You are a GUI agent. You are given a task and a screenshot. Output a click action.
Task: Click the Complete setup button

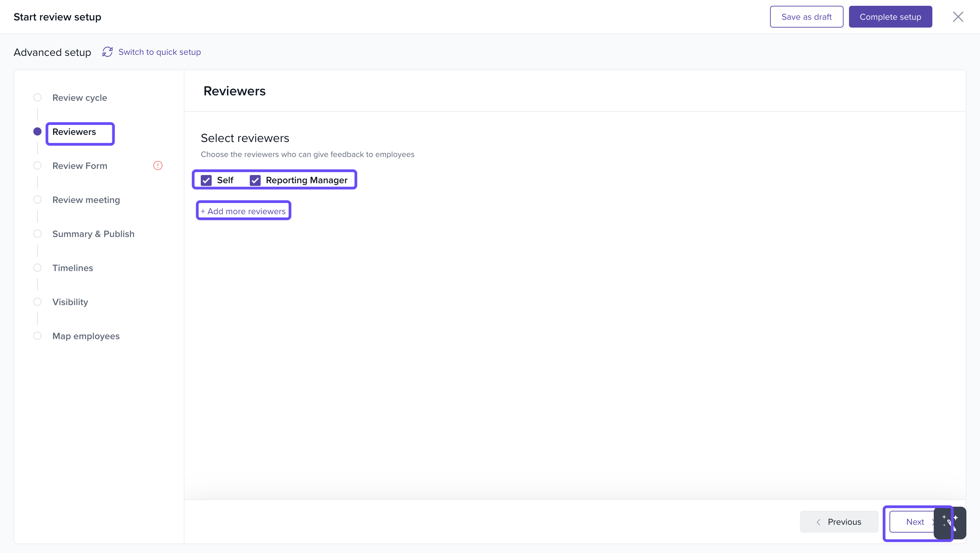pyautogui.click(x=890, y=17)
